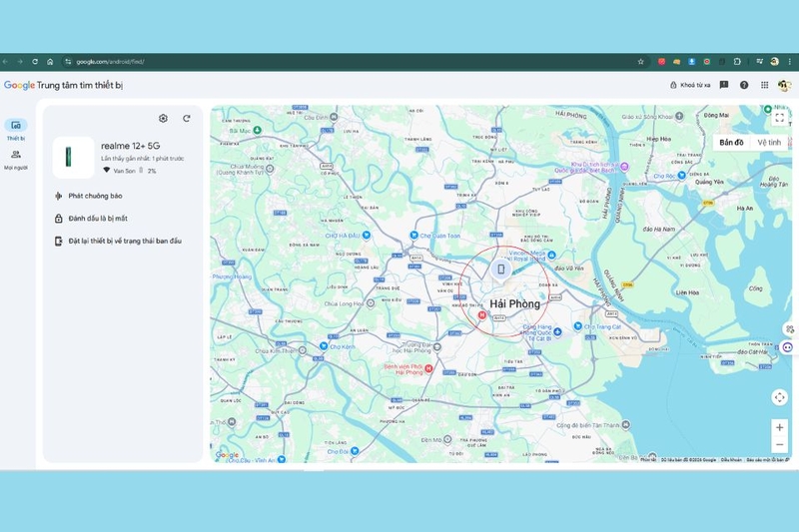Click Khoá từ xa button

(x=690, y=85)
